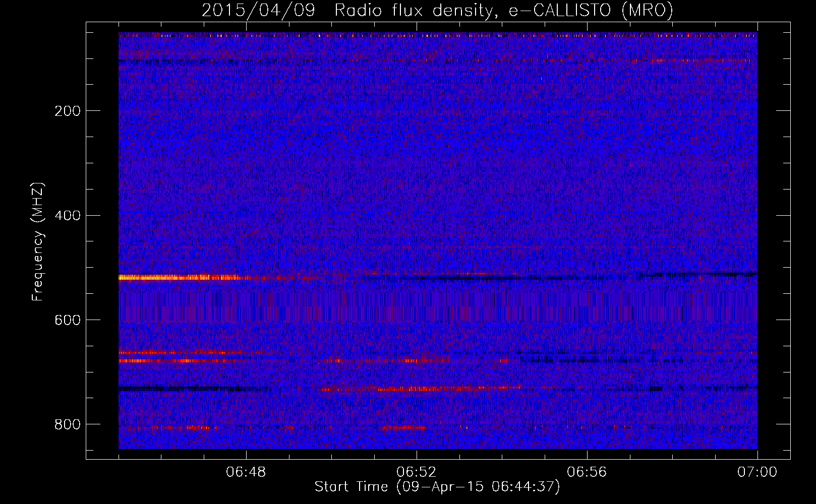Click the 400 frequency tick label
The width and height of the screenshot is (816, 504).
pyautogui.click(x=68, y=216)
